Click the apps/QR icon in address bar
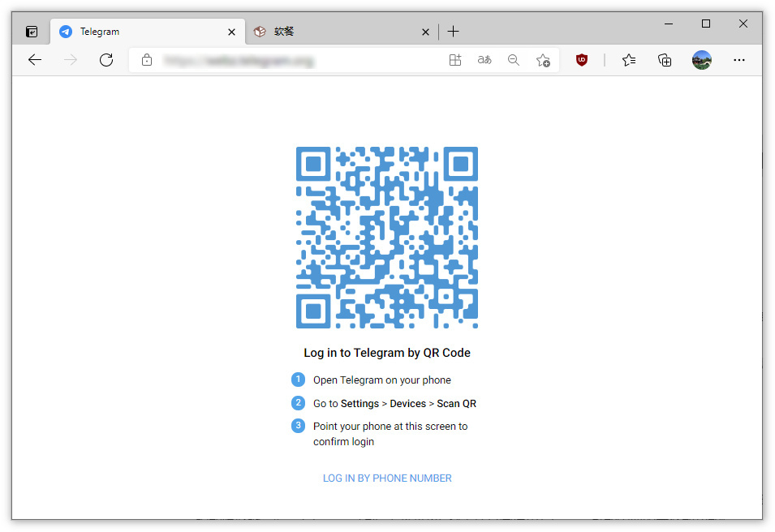This screenshot has height=532, width=775. [455, 60]
